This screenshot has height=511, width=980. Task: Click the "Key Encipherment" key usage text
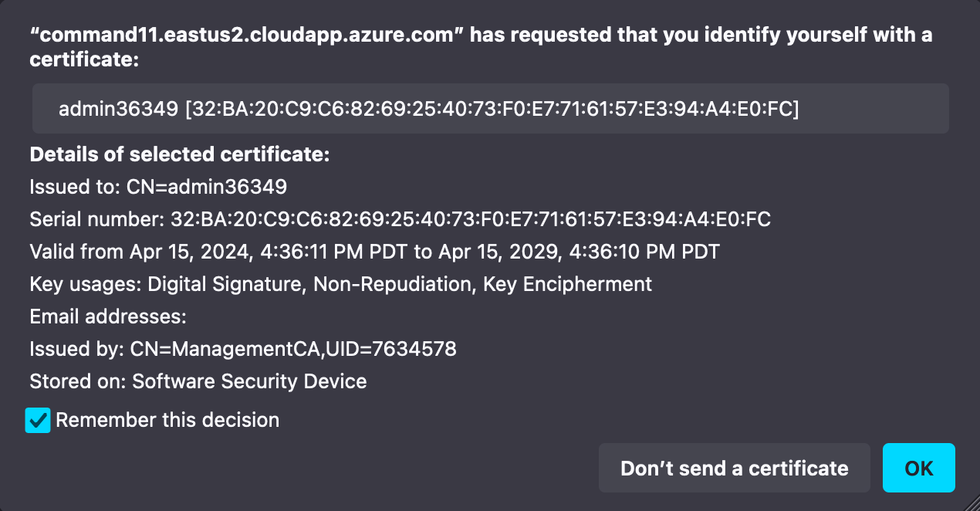click(x=567, y=284)
